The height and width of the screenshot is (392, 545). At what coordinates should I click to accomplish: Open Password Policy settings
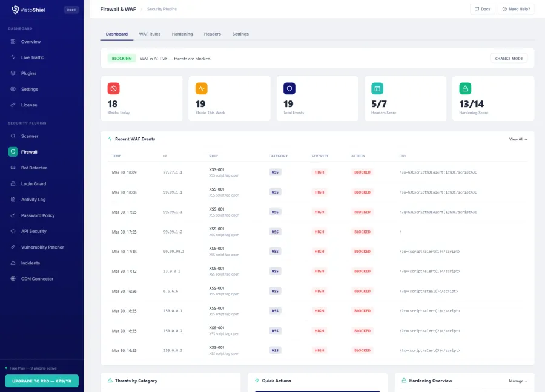[36, 215]
